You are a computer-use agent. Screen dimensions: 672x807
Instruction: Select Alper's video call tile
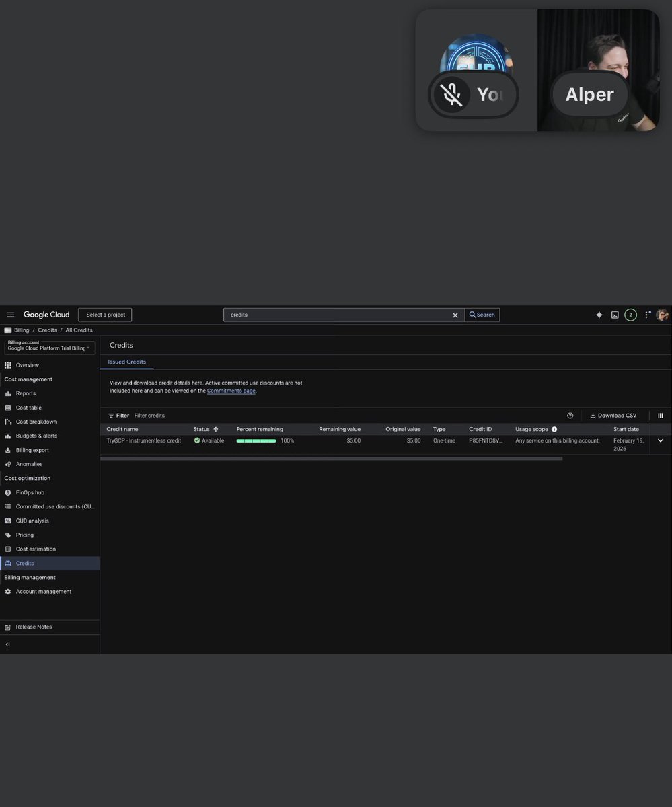(598, 70)
